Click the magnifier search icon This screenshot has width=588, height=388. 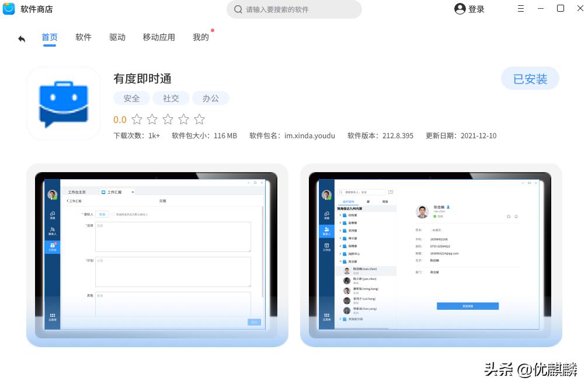(x=237, y=9)
